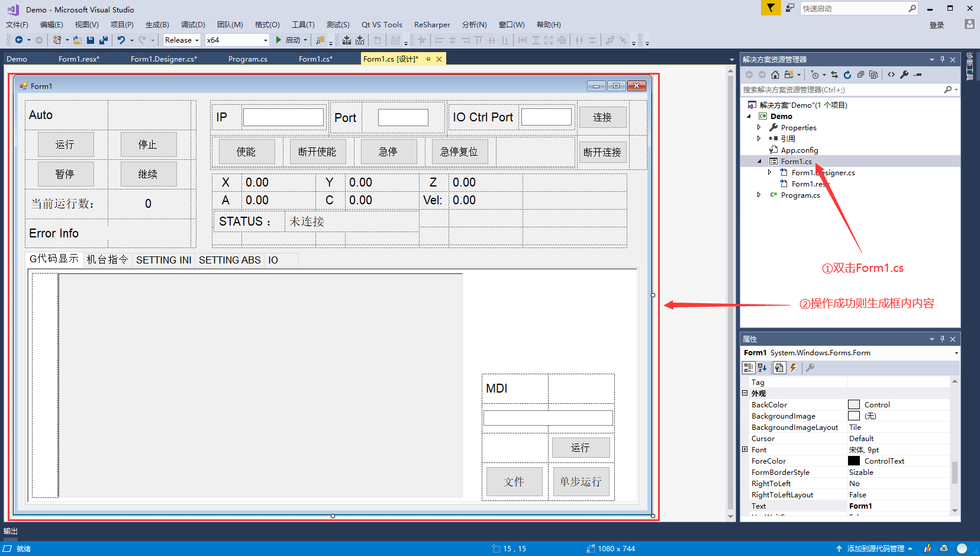Image resolution: width=980 pixels, height=556 pixels.
Task: Click View Code icon in Solution Explorer
Action: [891, 75]
